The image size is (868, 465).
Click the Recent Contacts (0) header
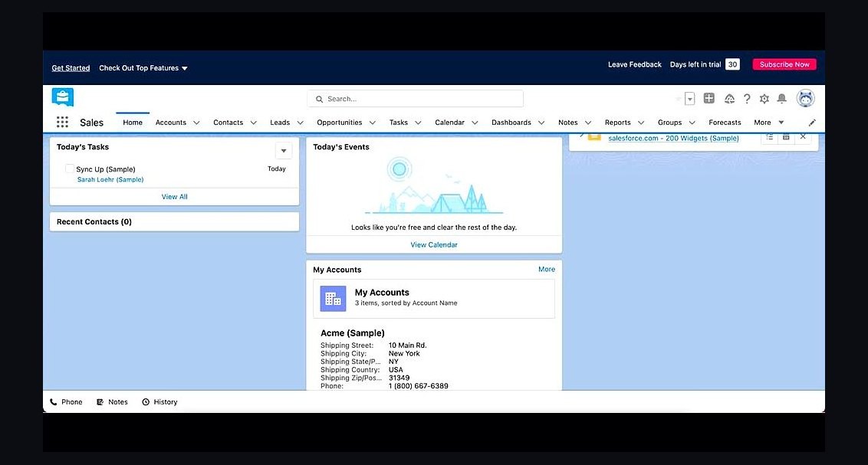point(94,221)
